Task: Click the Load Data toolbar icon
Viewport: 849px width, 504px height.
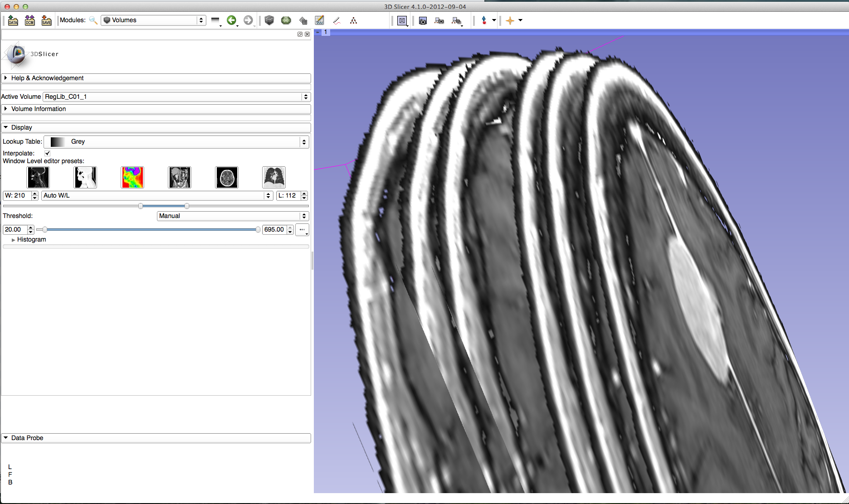Action: pos(13,20)
